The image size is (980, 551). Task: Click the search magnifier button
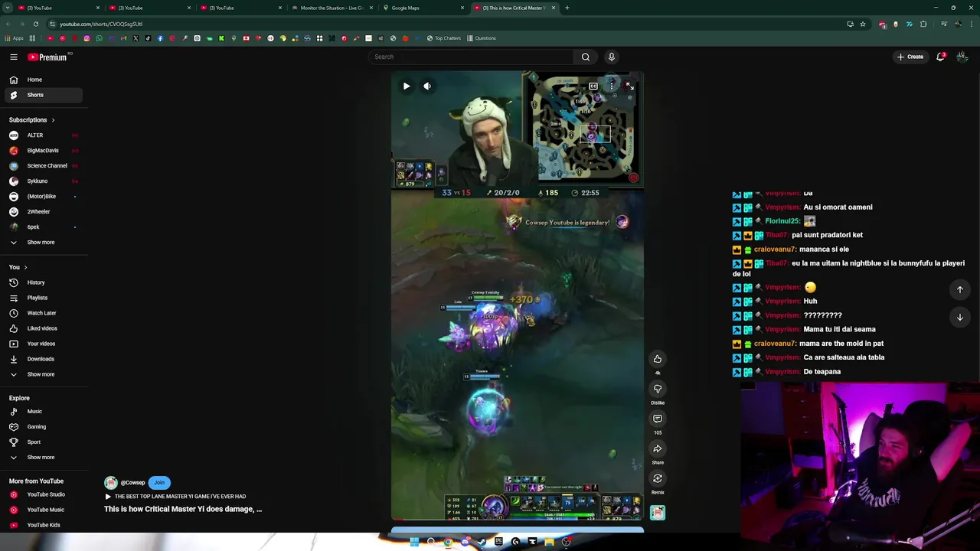coord(586,57)
